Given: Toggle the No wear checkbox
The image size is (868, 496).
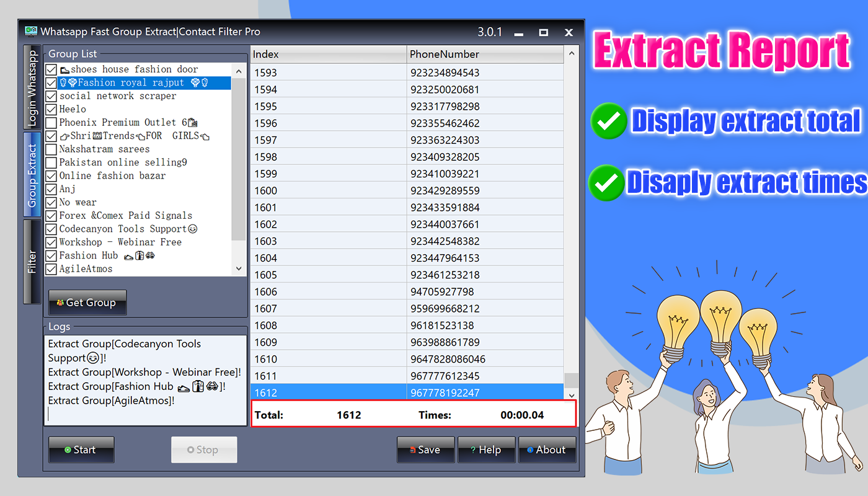Looking at the screenshot, I should (51, 202).
